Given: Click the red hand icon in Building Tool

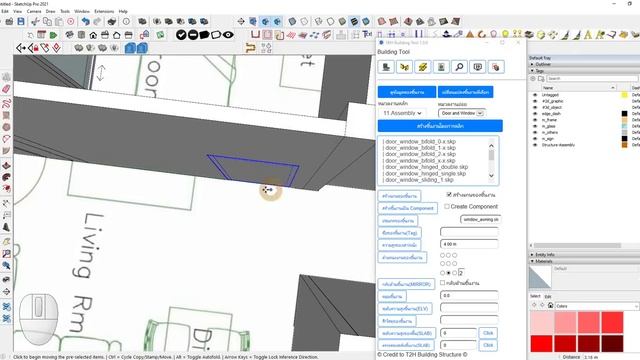Looking at the screenshot, I should point(496,67).
